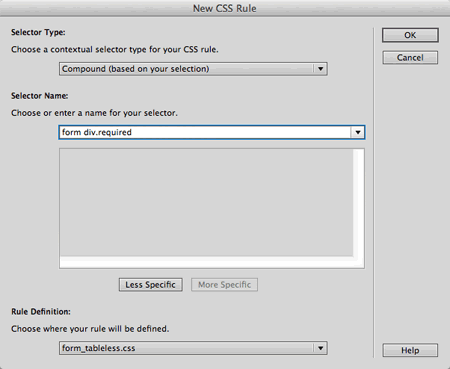This screenshot has height=369, width=450.
Task: Click the description box vertical scrollbar
Action: tap(358, 202)
